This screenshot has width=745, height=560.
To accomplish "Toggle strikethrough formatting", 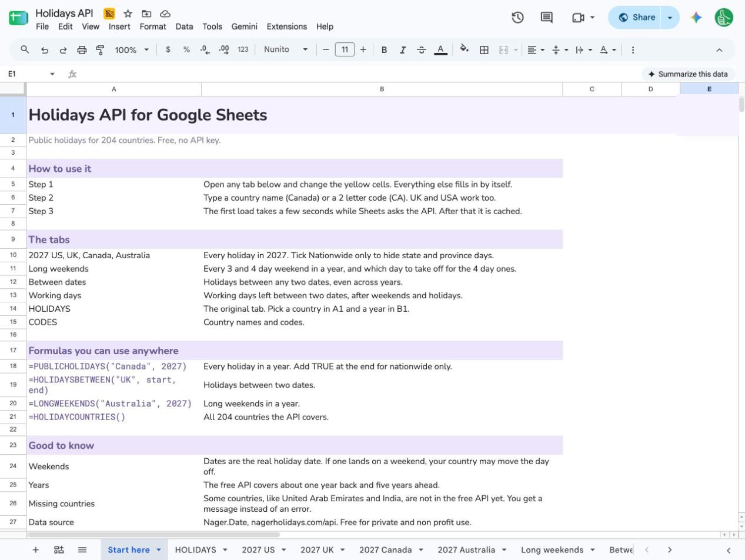I will [422, 50].
